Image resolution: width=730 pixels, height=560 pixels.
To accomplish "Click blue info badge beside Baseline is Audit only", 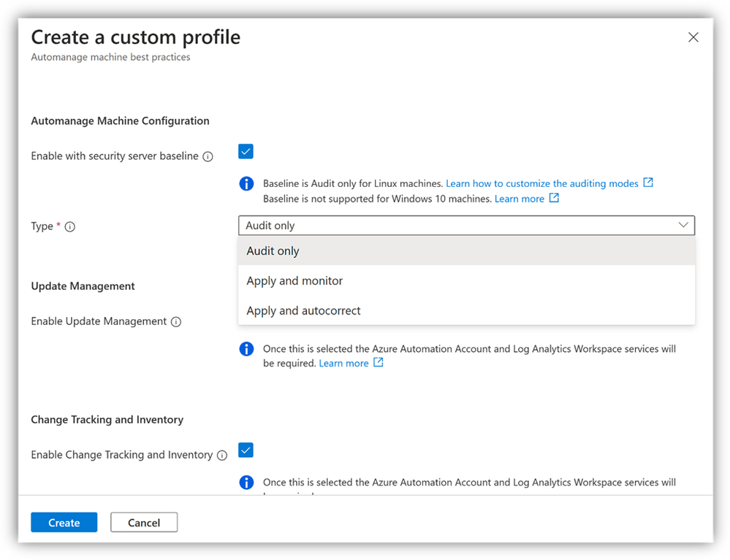I will tap(246, 184).
